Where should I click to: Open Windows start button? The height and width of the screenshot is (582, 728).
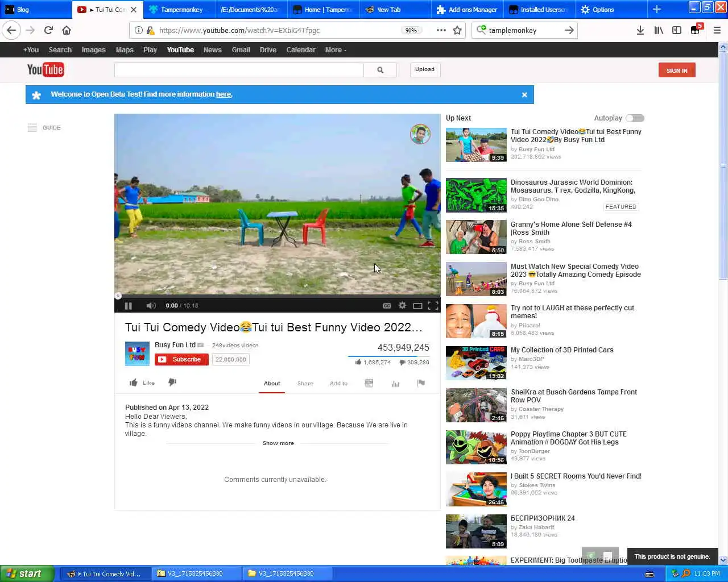pyautogui.click(x=27, y=573)
